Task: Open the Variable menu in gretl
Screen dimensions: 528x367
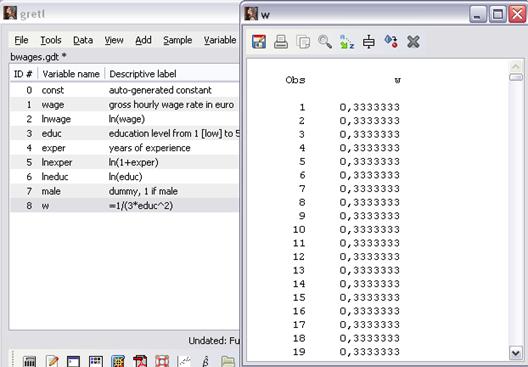Action: point(220,40)
